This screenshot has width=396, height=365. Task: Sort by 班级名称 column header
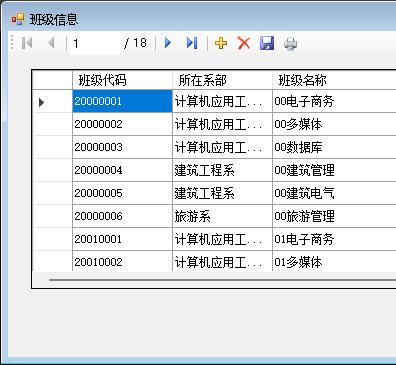(x=334, y=80)
